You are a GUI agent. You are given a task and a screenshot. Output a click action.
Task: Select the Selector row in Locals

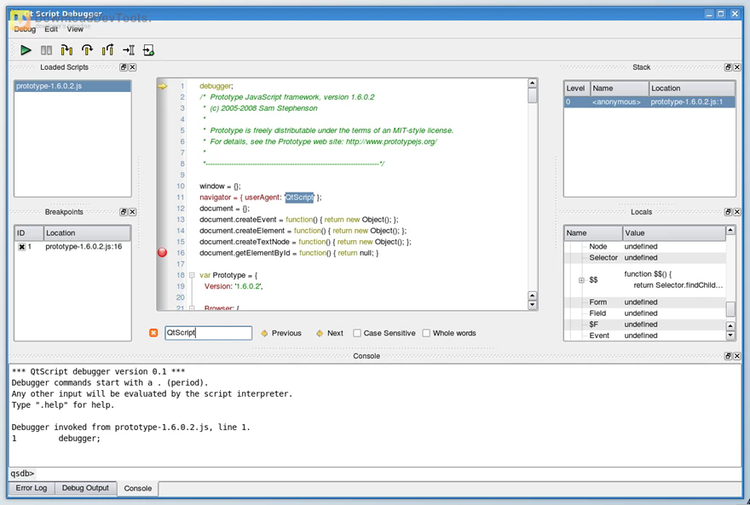click(645, 258)
